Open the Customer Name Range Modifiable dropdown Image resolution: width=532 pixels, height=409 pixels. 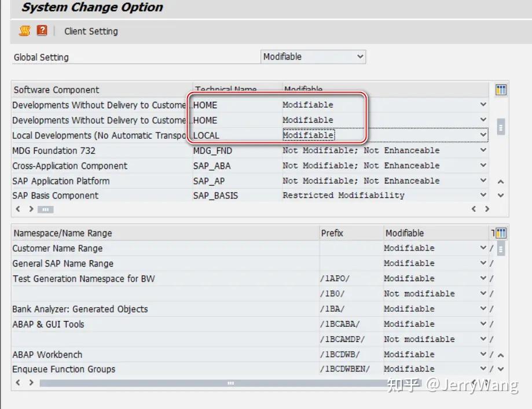point(483,248)
